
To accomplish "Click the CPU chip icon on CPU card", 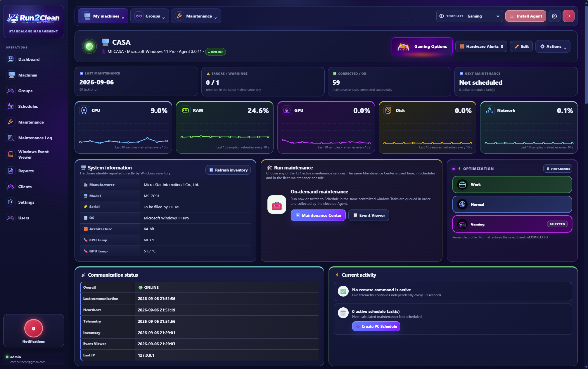I will [x=84, y=110].
